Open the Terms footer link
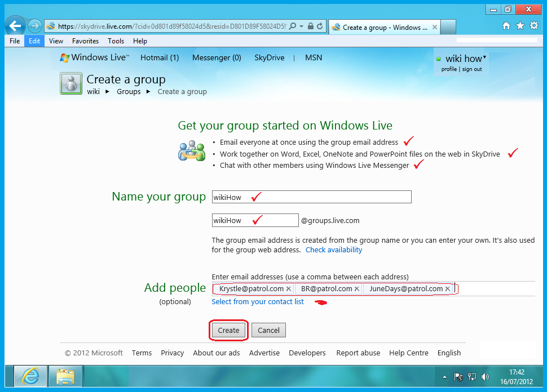The image size is (547, 392). pyautogui.click(x=142, y=353)
